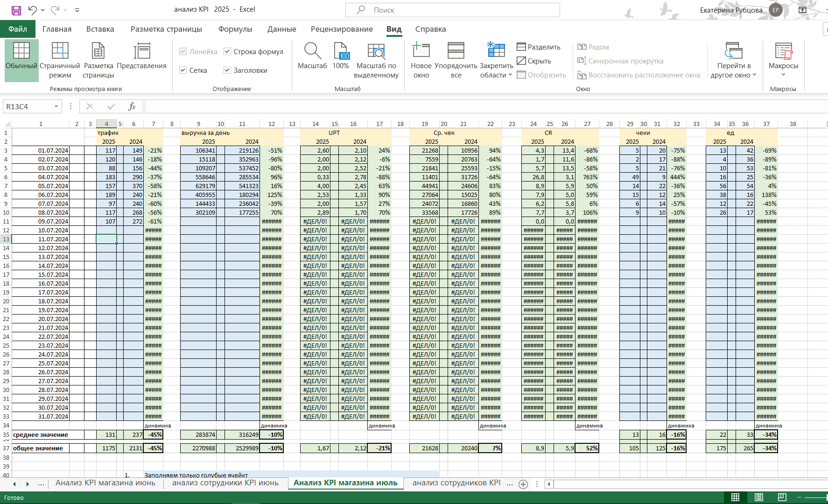The image size is (828, 504).
Task: Expand Freeze Panes (Закрепить области) dropdown
Action: 497,70
